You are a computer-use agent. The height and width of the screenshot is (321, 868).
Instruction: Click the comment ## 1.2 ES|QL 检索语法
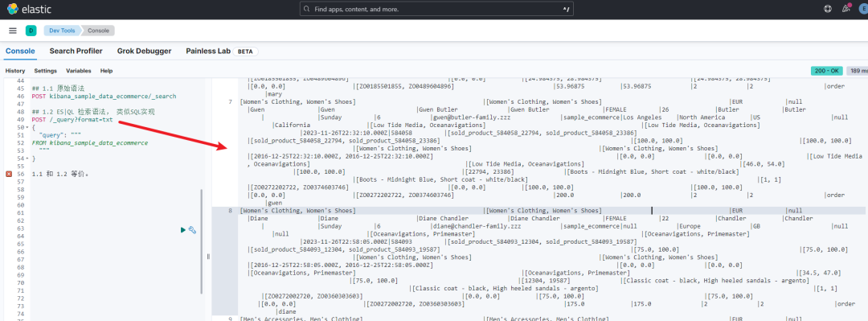[x=93, y=112]
